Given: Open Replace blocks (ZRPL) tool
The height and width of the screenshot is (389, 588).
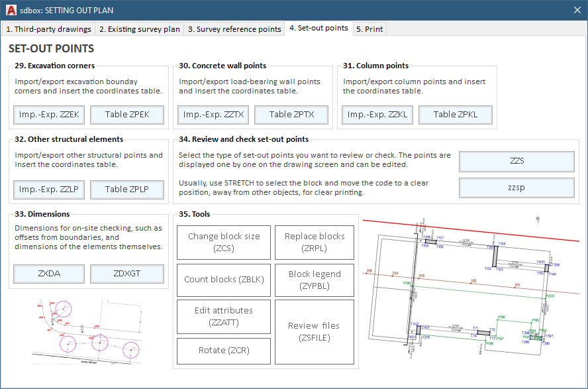Looking at the screenshot, I should click(315, 243).
